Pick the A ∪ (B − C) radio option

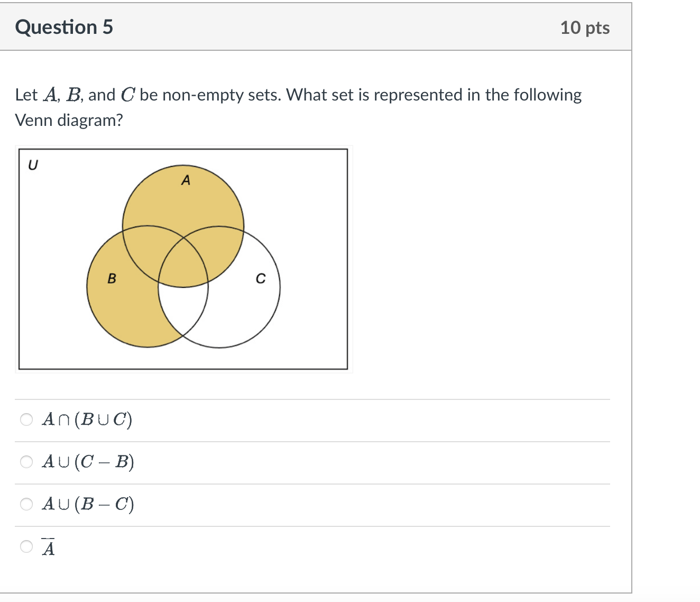[x=26, y=504]
